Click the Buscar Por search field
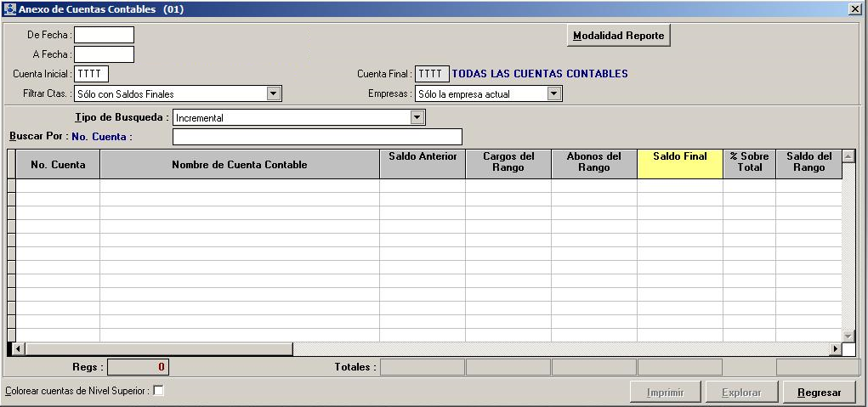The image size is (868, 407). [317, 137]
